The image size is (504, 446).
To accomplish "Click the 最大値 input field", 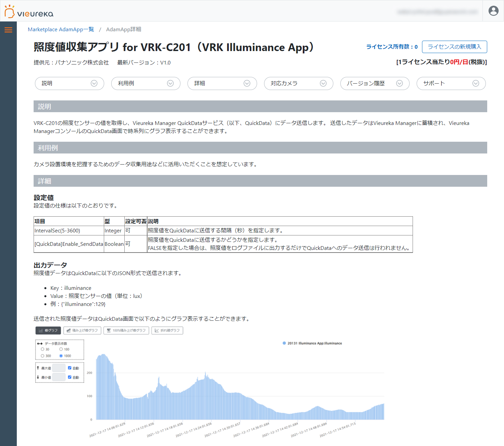I will tap(59, 368).
